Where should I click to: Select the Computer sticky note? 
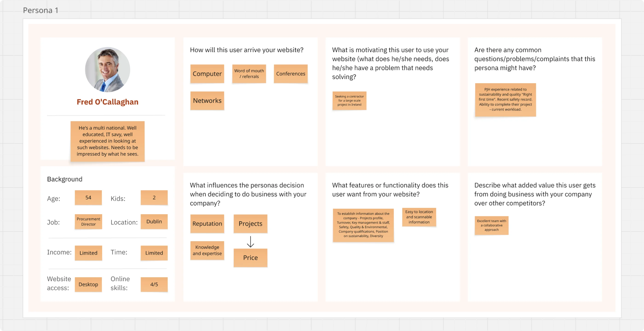[207, 74]
